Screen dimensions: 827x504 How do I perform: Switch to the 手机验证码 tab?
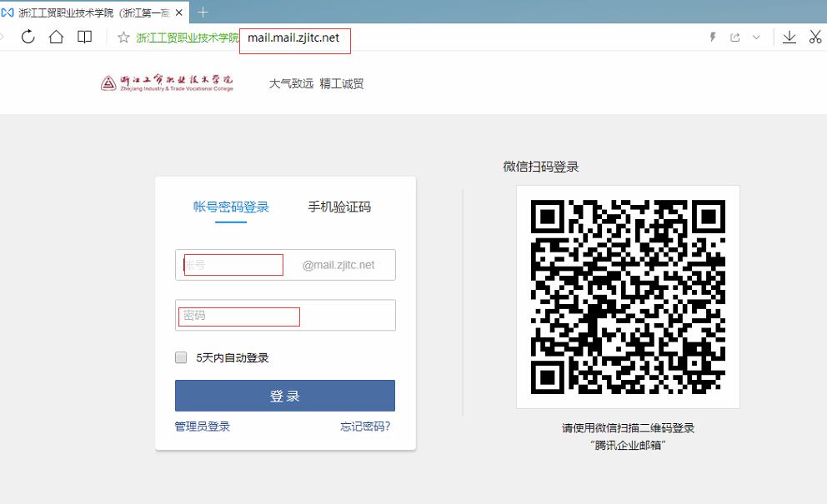[339, 207]
